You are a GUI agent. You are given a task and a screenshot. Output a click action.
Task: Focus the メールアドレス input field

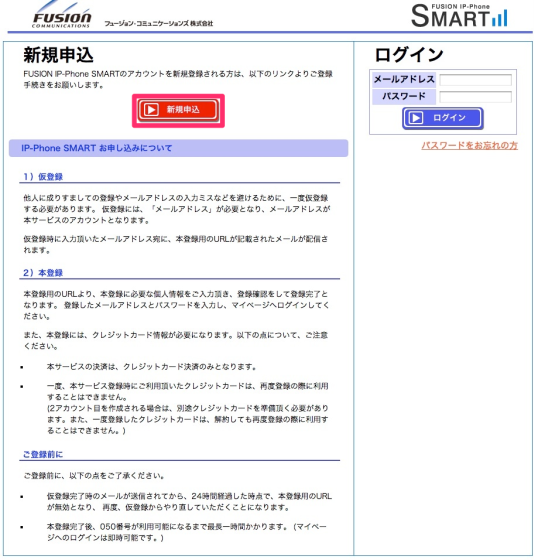pyautogui.click(x=476, y=80)
